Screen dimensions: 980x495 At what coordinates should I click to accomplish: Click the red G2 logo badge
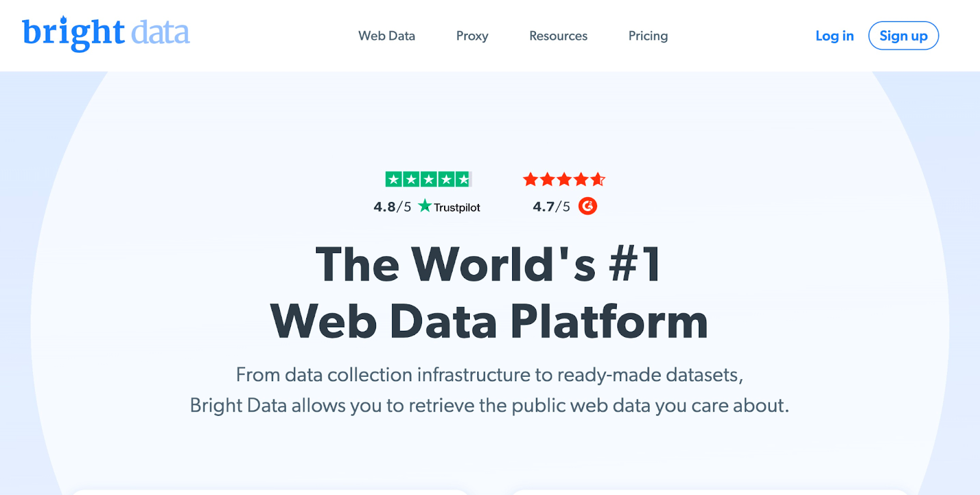pos(588,206)
